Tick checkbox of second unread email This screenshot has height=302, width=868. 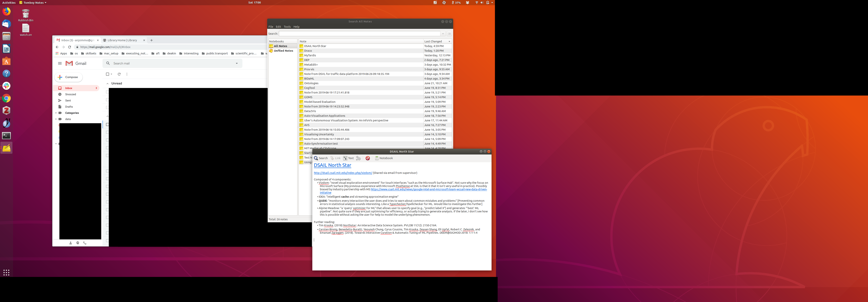tap(107, 100)
